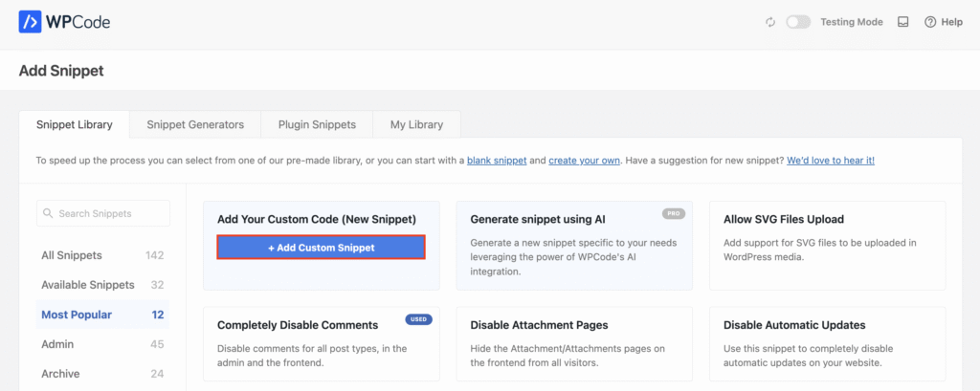
Task: Click the USED badge on Disable Comments
Action: tap(418, 319)
